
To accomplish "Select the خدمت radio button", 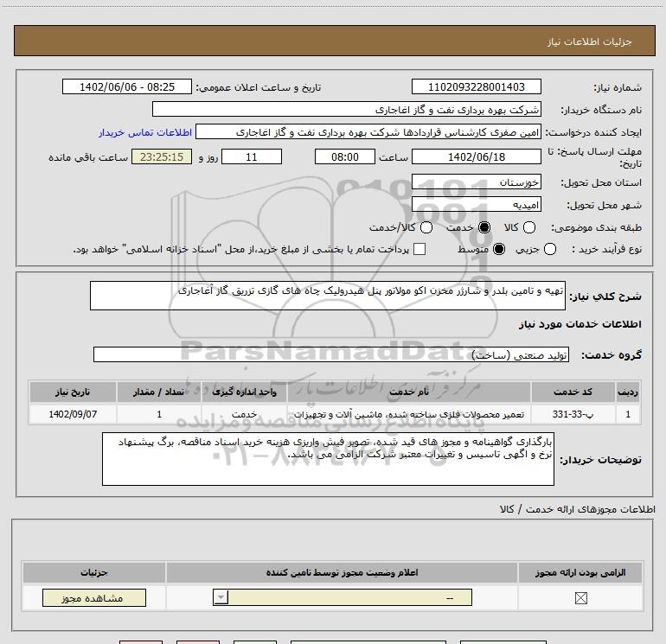I will tap(484, 227).
